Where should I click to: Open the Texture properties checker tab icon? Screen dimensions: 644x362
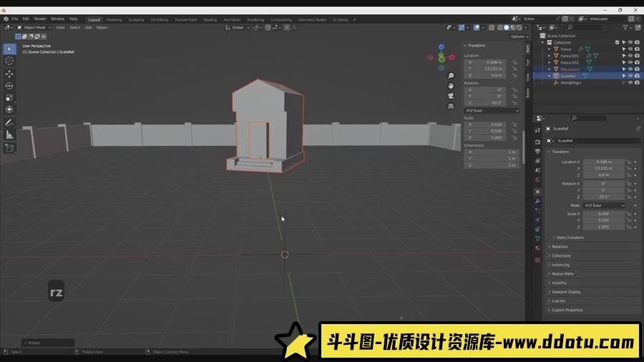537,260
